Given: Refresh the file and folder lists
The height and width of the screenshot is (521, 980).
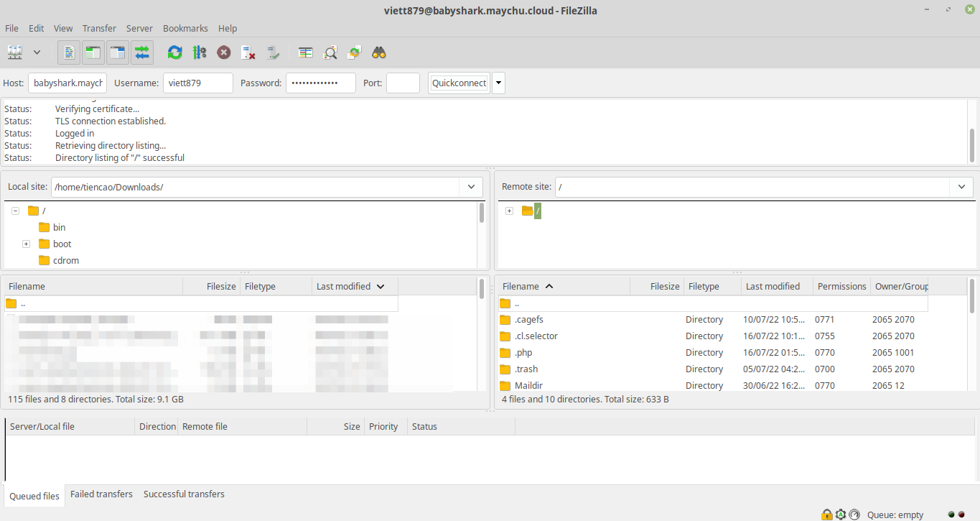Looking at the screenshot, I should tap(174, 52).
